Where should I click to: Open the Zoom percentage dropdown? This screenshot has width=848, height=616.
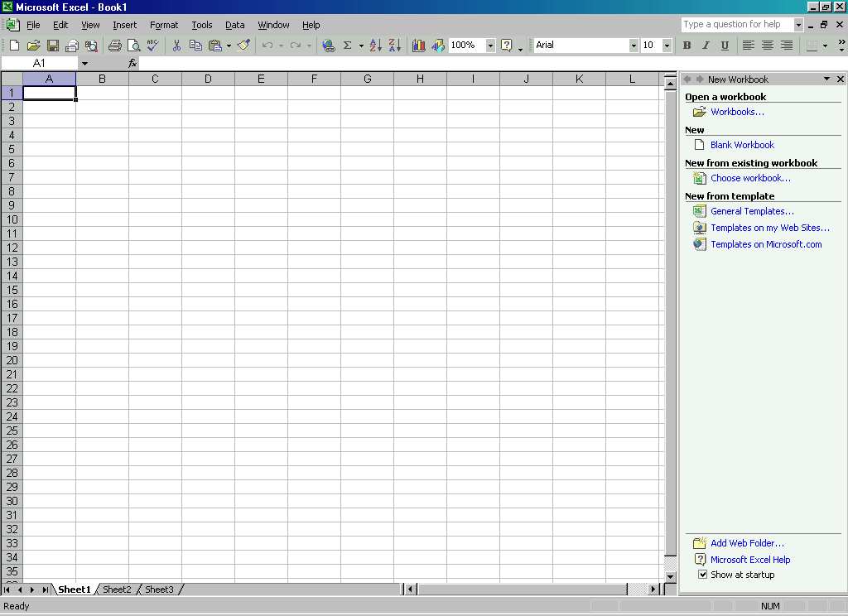point(490,46)
